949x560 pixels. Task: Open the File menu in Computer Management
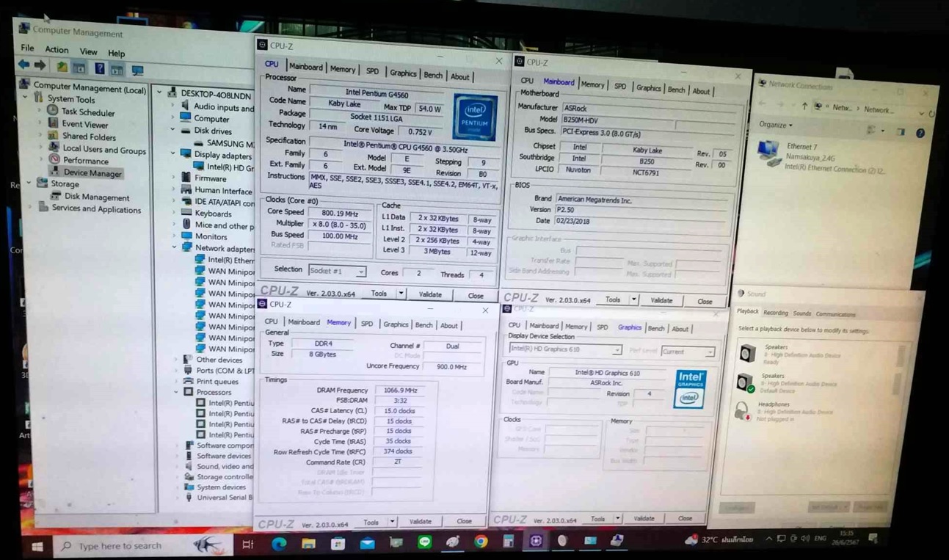(x=27, y=48)
